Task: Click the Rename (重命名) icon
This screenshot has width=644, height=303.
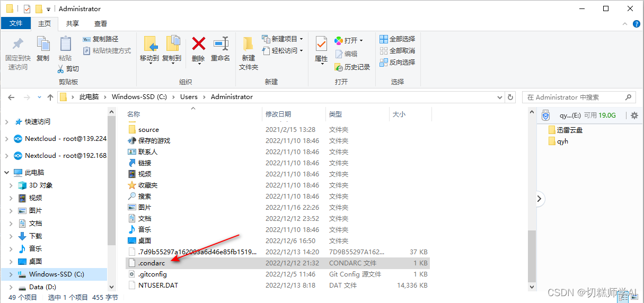Action: (220, 43)
